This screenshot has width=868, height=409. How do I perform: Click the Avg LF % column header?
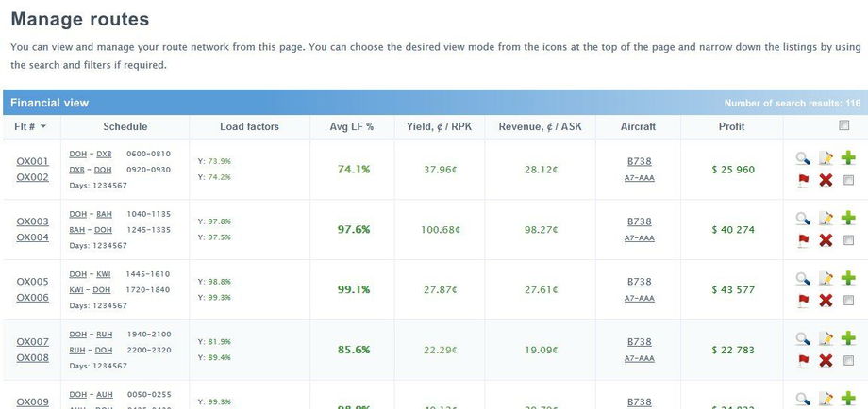click(x=351, y=126)
